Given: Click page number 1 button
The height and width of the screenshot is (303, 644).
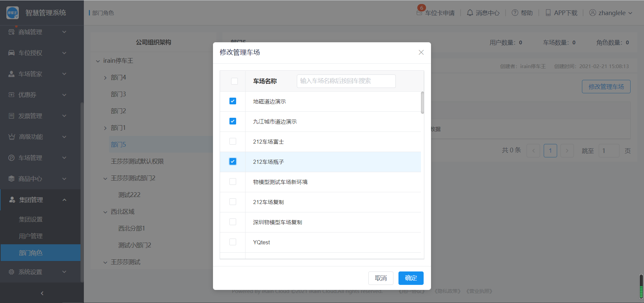Looking at the screenshot, I should (x=550, y=151).
